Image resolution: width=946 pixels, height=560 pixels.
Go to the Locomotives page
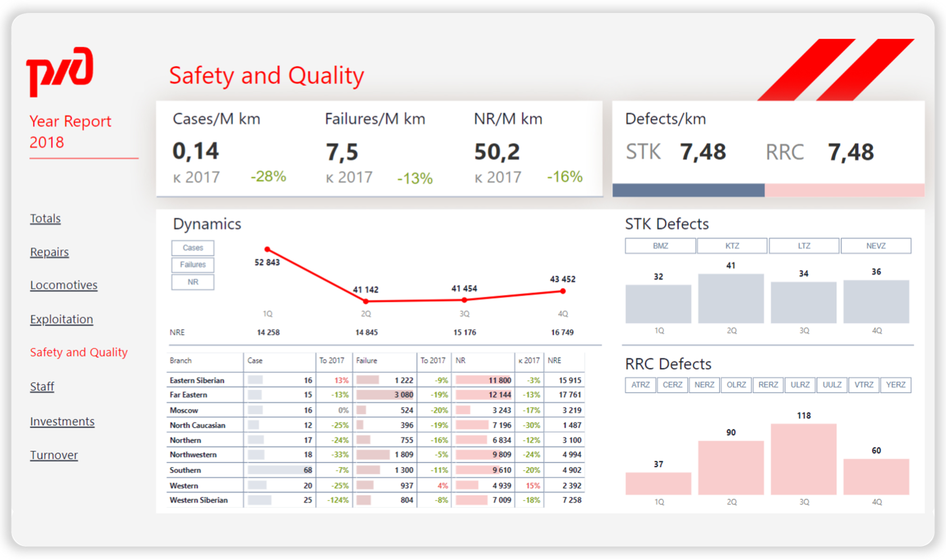pyautogui.click(x=64, y=285)
